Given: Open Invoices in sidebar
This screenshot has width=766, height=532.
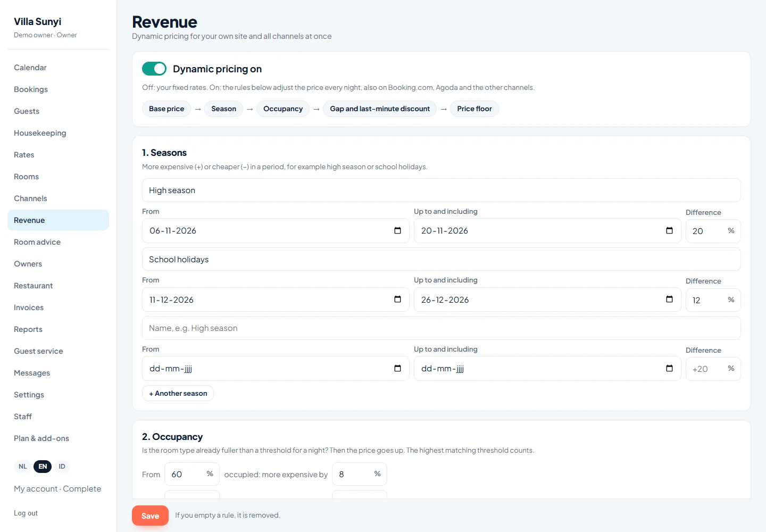Looking at the screenshot, I should (x=58, y=307).
